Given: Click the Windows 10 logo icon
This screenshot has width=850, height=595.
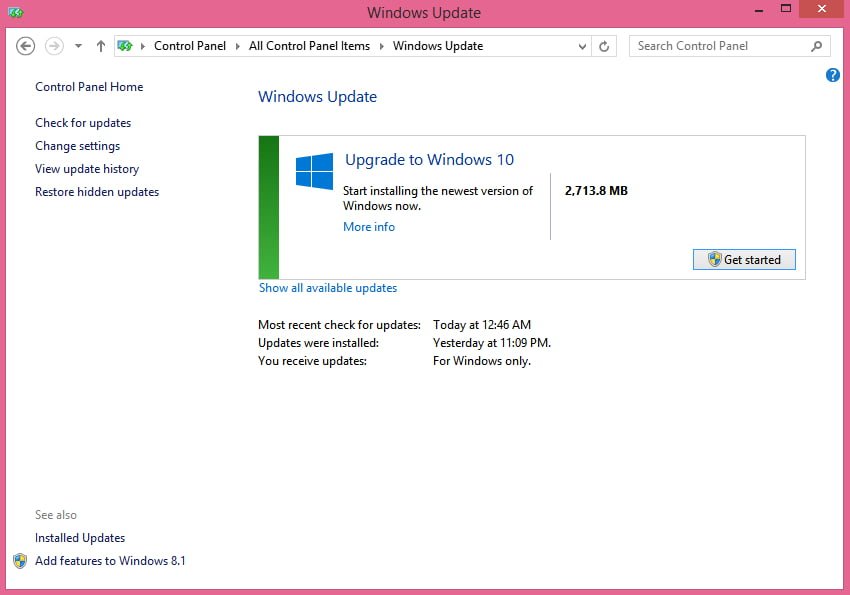Looking at the screenshot, I should 314,171.
